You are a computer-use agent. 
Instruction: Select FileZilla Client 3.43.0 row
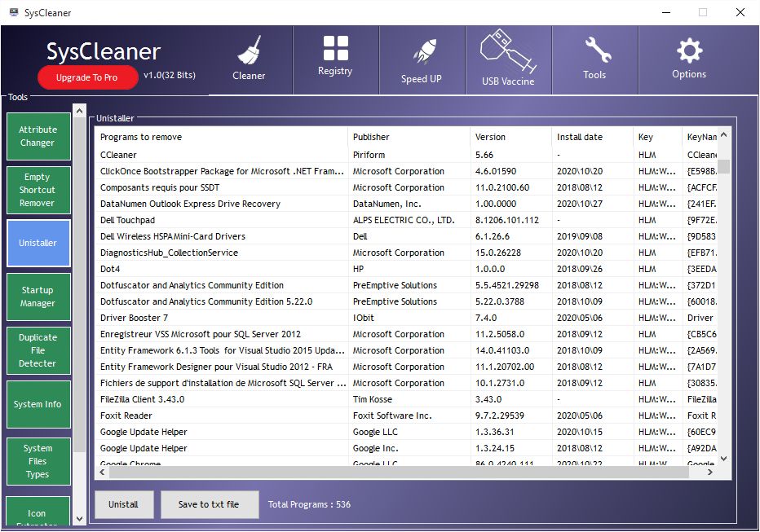[x=406, y=399]
